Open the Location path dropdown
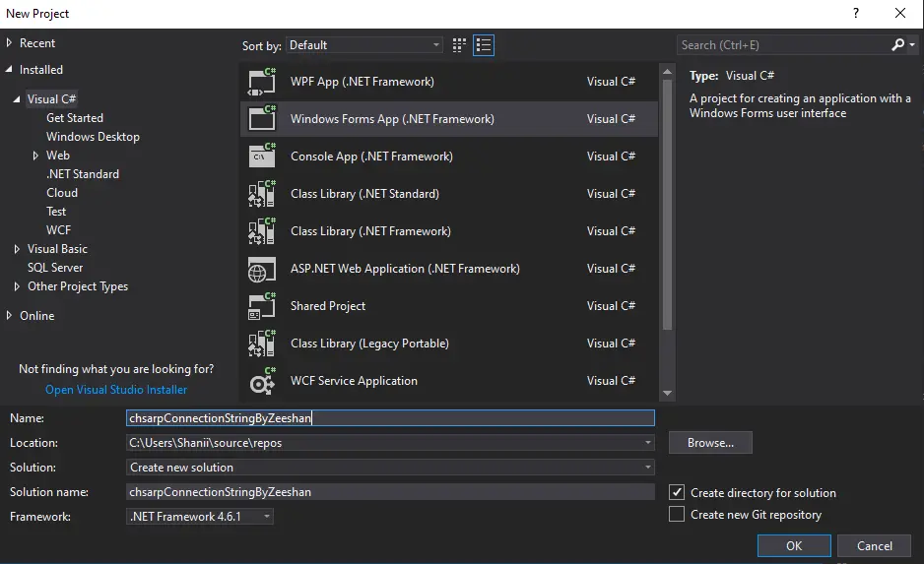 click(x=647, y=443)
